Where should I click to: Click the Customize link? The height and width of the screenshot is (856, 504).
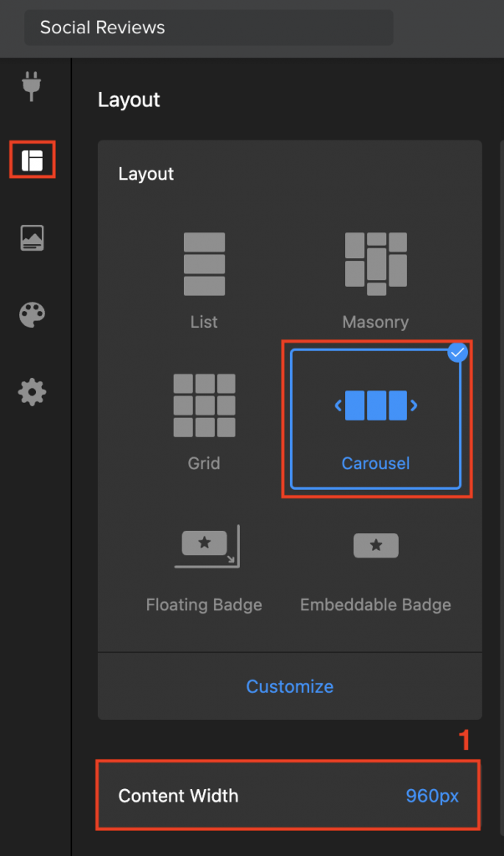290,686
